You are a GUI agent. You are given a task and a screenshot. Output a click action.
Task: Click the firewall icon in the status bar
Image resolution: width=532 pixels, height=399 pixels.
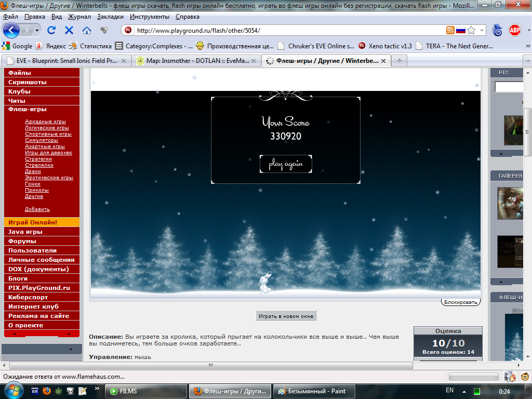coord(510,376)
